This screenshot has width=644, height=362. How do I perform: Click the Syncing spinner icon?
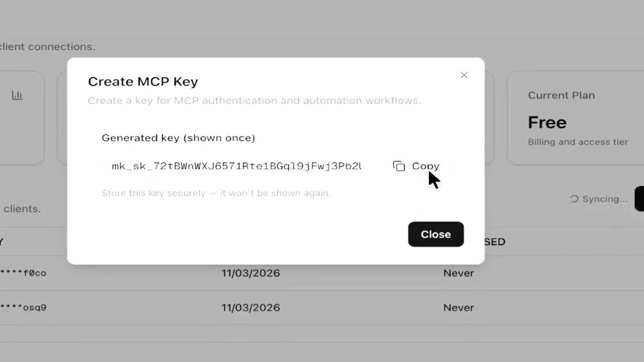click(x=574, y=199)
